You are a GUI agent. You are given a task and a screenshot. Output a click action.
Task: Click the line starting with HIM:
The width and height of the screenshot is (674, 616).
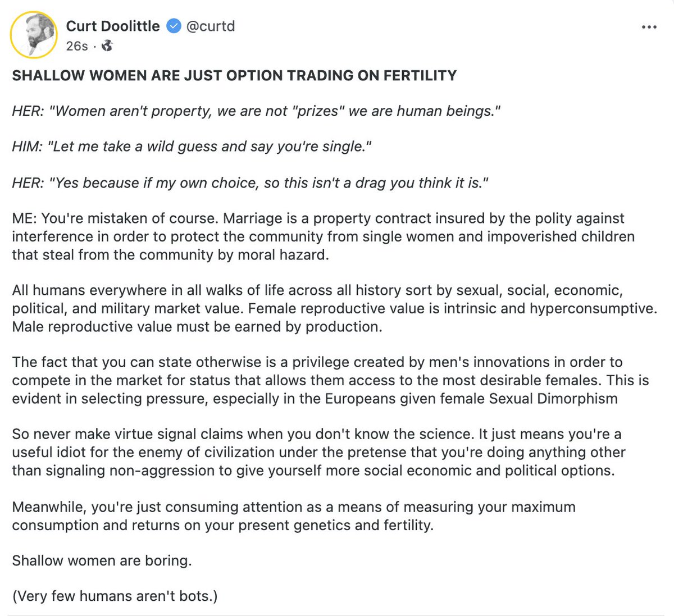192,147
